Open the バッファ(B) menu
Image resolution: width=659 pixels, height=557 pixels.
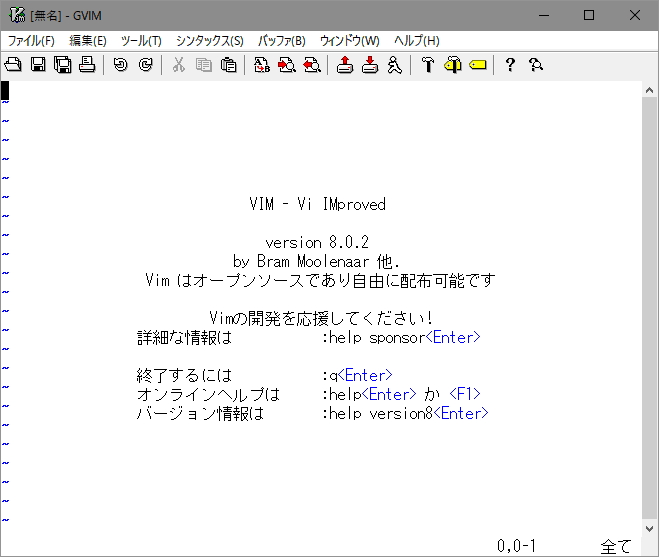coord(282,41)
